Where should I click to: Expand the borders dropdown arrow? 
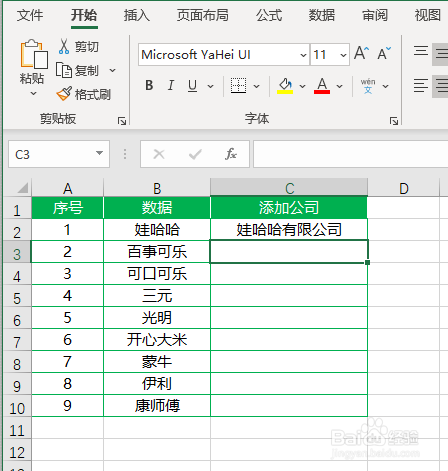coord(256,86)
